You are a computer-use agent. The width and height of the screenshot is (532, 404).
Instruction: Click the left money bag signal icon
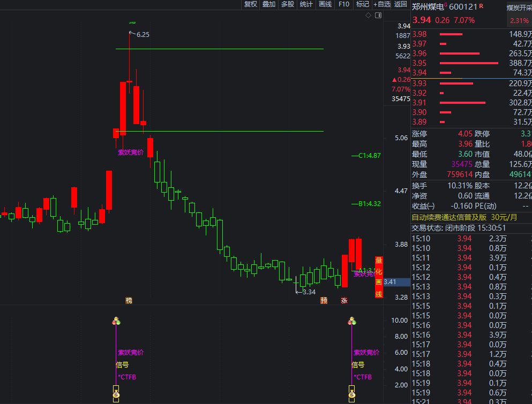pyautogui.click(x=116, y=394)
